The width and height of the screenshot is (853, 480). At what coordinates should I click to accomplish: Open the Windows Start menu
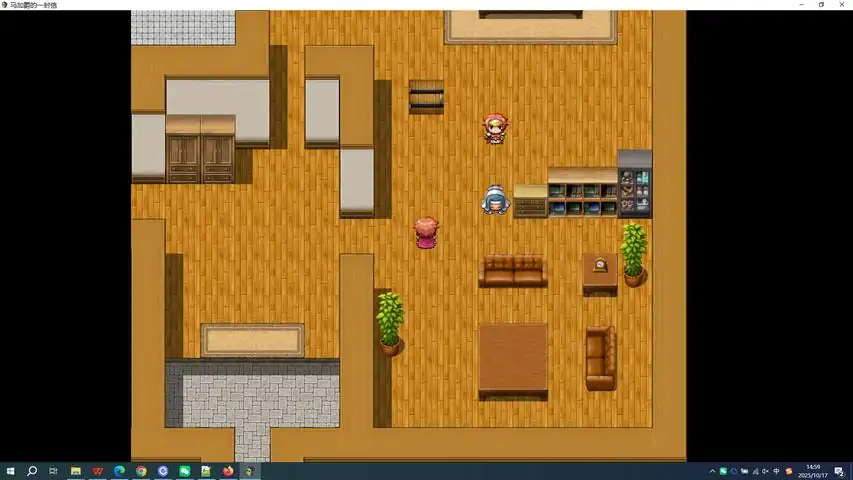click(x=11, y=471)
